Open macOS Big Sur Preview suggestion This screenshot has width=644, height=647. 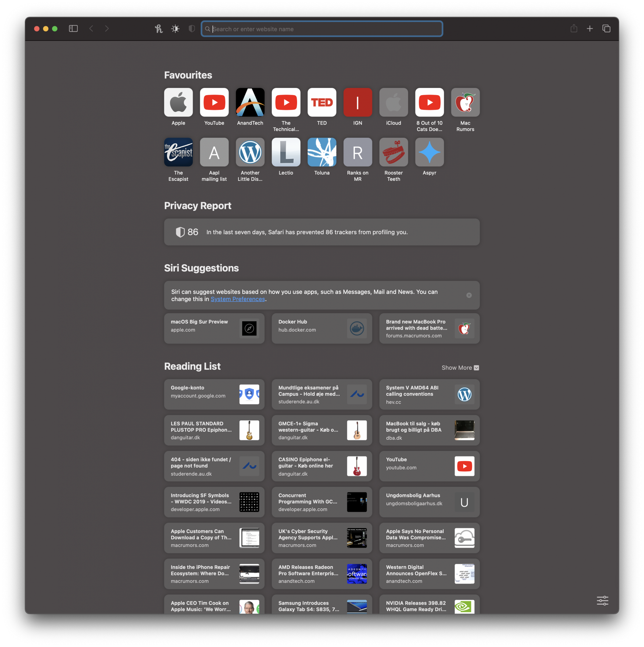(x=214, y=329)
